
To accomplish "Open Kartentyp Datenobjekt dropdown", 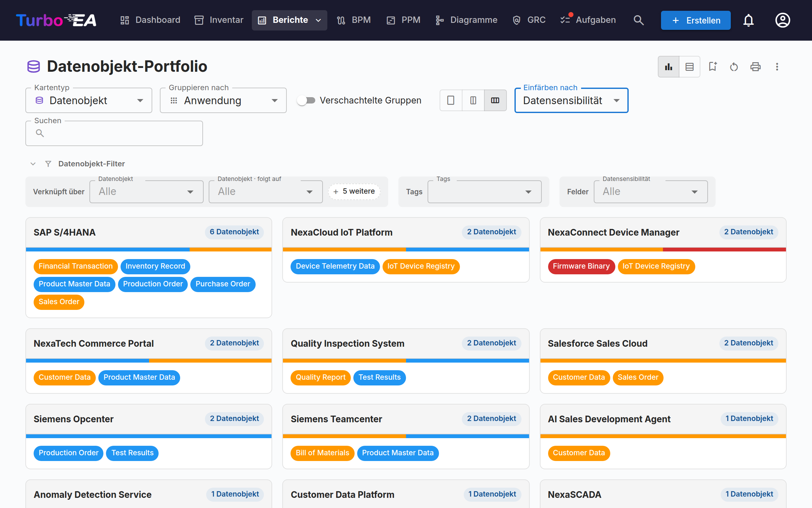I will 89,100.
